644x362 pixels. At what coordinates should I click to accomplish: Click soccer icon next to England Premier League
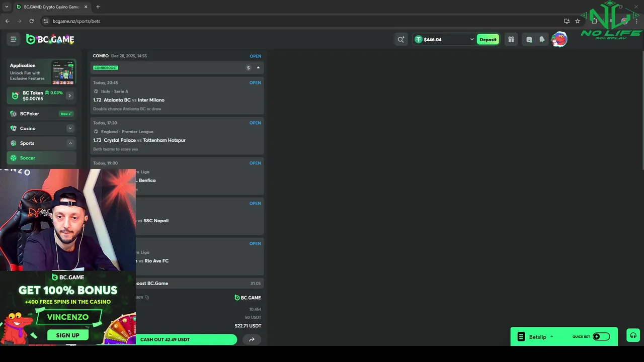tap(96, 132)
